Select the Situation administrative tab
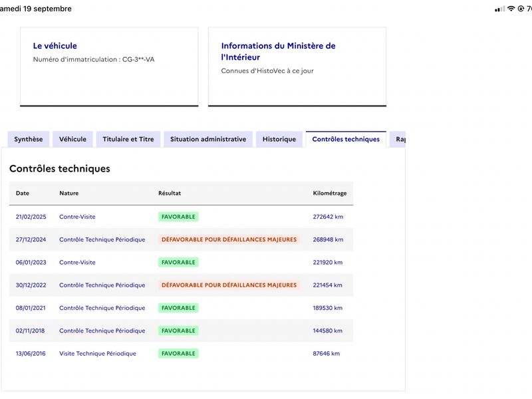 [208, 139]
